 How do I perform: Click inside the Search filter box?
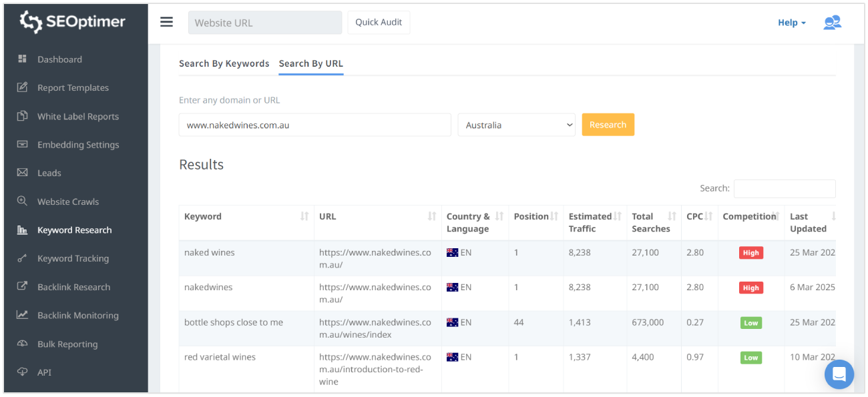tap(785, 189)
